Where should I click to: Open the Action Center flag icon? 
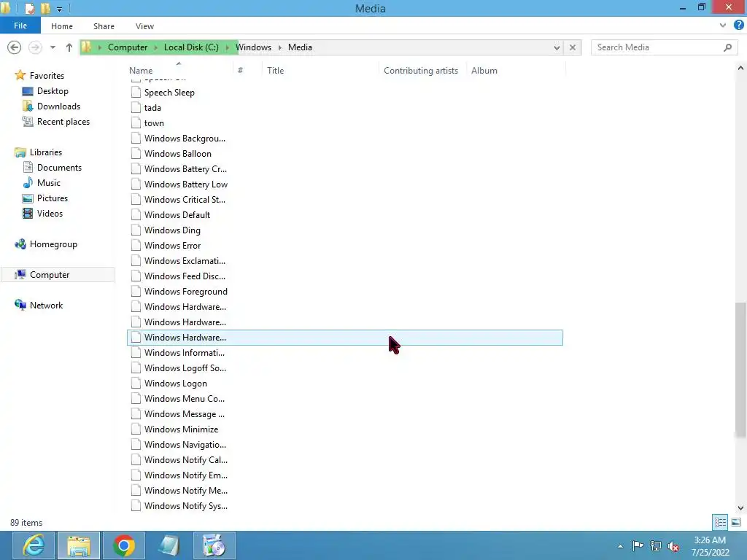tap(638, 546)
